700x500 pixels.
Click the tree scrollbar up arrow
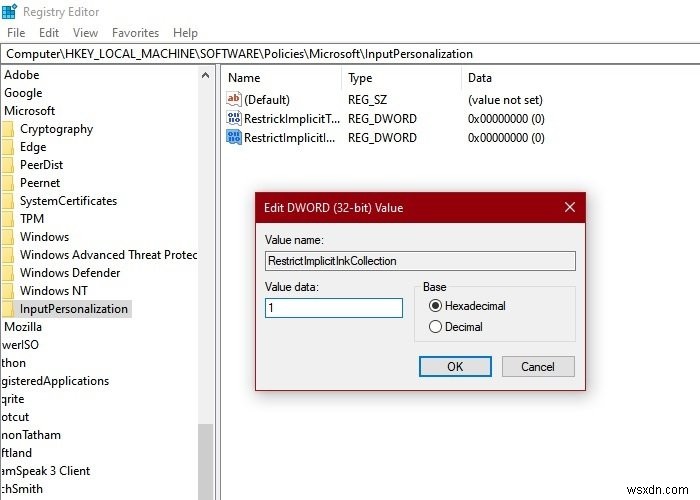[205, 75]
